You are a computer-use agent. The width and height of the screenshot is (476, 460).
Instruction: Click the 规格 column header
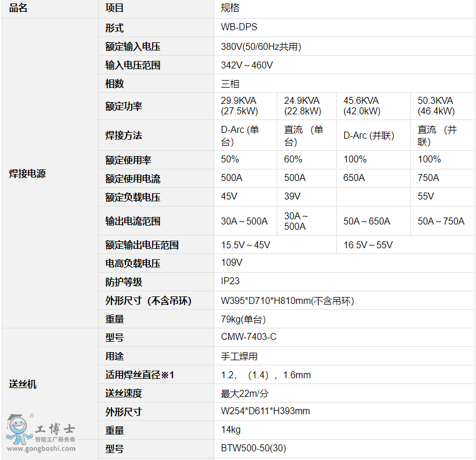(x=230, y=8)
